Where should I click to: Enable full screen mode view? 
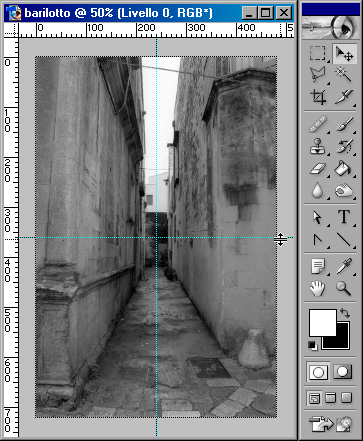pos(346,398)
